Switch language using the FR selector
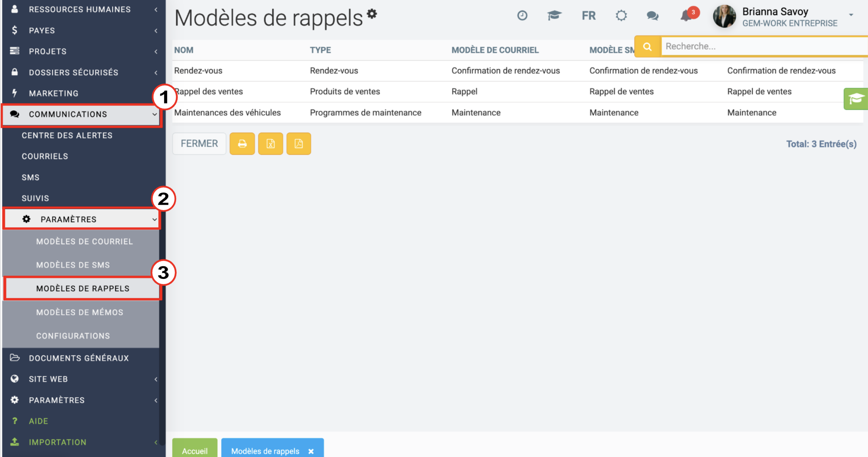The image size is (868, 457). coord(589,16)
